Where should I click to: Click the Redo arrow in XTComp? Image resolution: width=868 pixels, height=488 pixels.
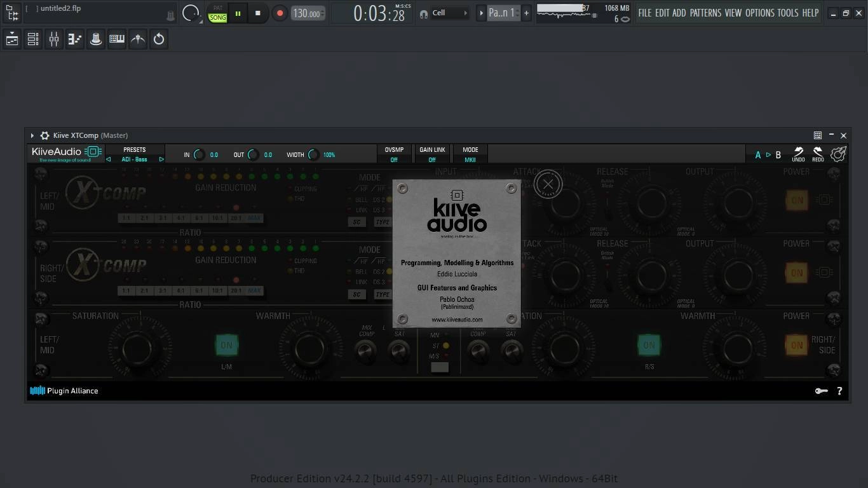[x=818, y=154]
